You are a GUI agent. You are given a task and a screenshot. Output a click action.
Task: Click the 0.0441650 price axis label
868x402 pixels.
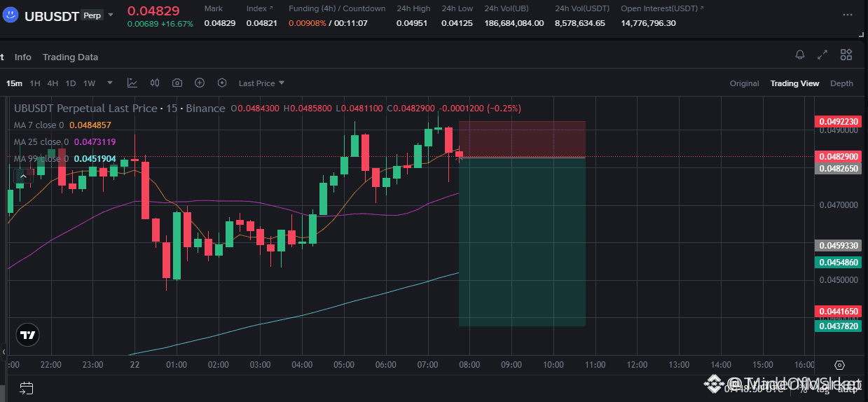click(840, 311)
